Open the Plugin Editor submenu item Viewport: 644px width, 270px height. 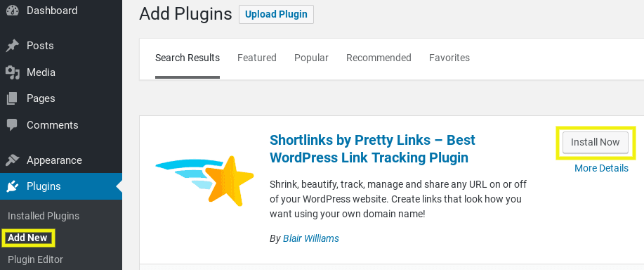click(35, 259)
